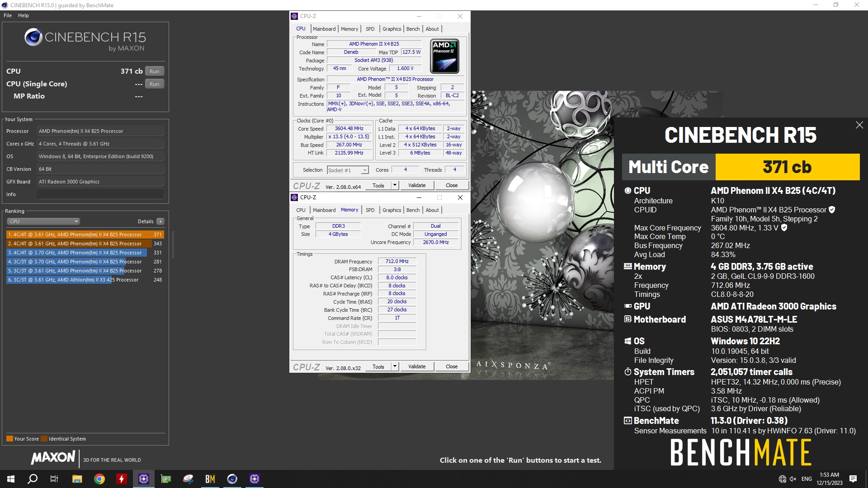This screenshot has height=488, width=868.
Task: Select ranking entry 1 with score 371
Action: (85, 235)
